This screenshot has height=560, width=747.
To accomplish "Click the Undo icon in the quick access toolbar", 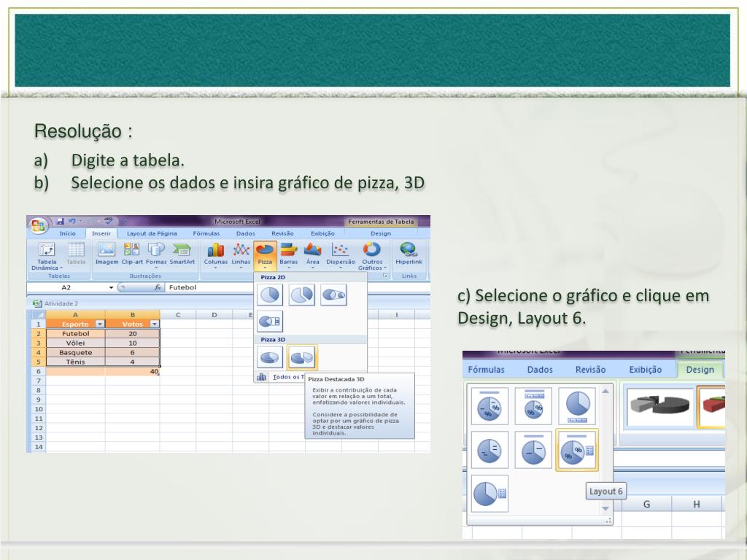I will (x=72, y=222).
